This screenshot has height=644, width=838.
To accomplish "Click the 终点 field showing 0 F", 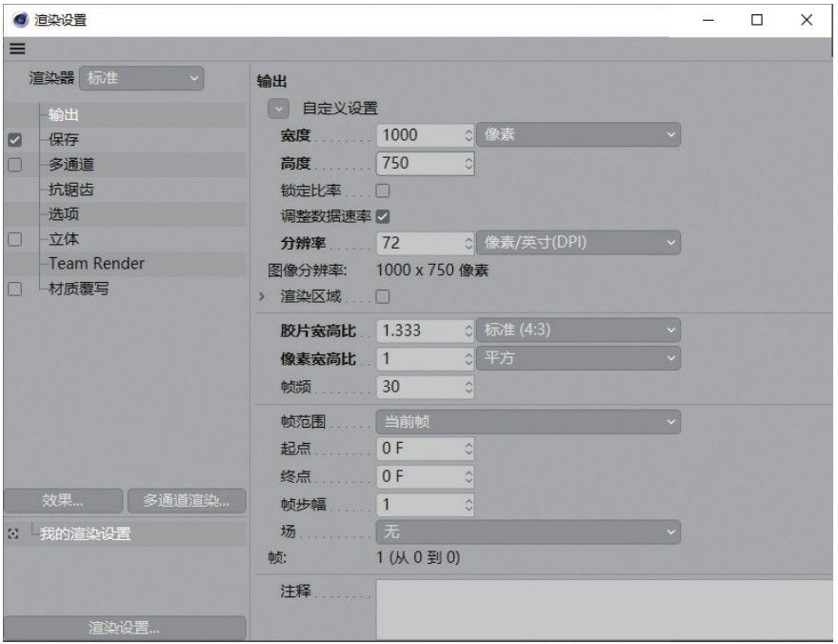I will [x=420, y=476].
